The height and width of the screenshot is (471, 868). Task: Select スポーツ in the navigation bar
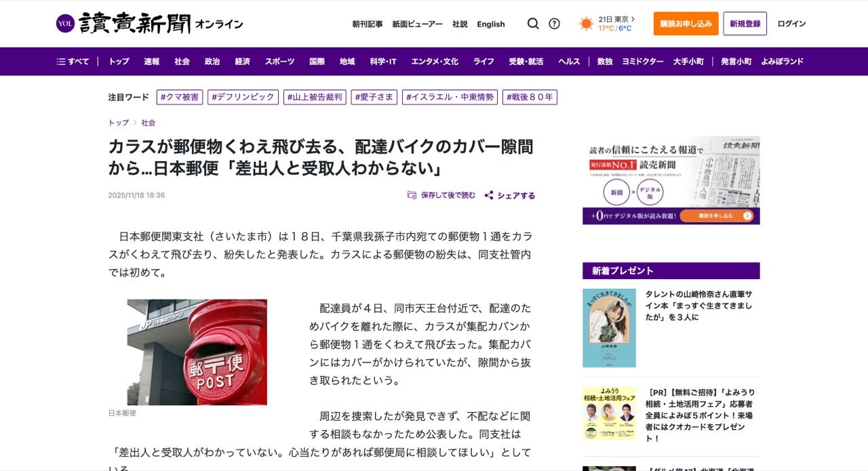coord(280,62)
